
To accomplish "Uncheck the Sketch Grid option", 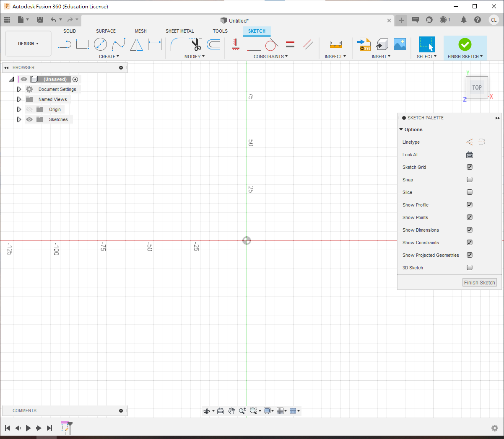I will 470,167.
